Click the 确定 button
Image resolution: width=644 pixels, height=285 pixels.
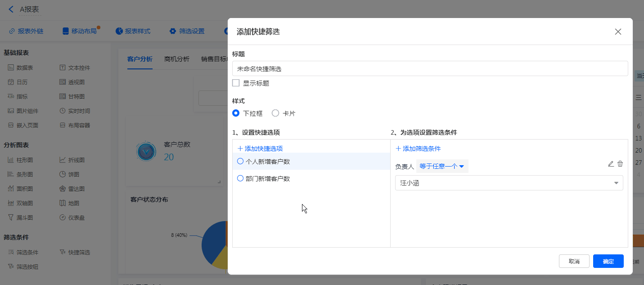[608, 261]
